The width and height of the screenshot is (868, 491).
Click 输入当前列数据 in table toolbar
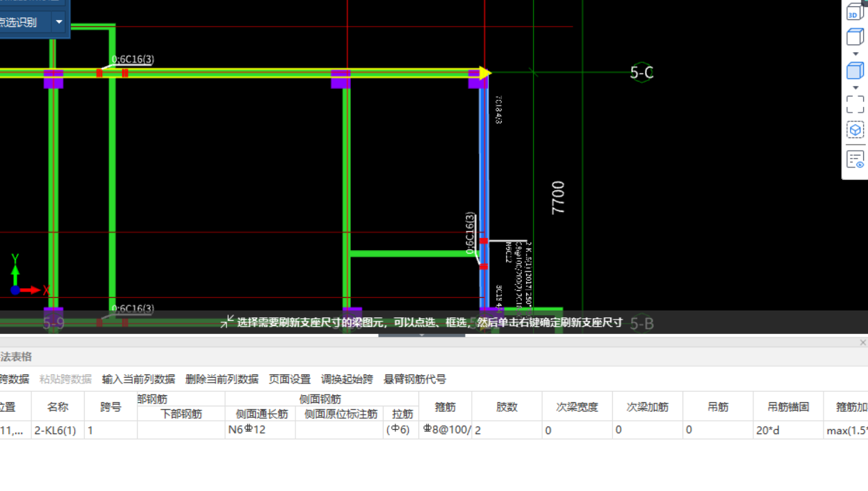point(138,379)
